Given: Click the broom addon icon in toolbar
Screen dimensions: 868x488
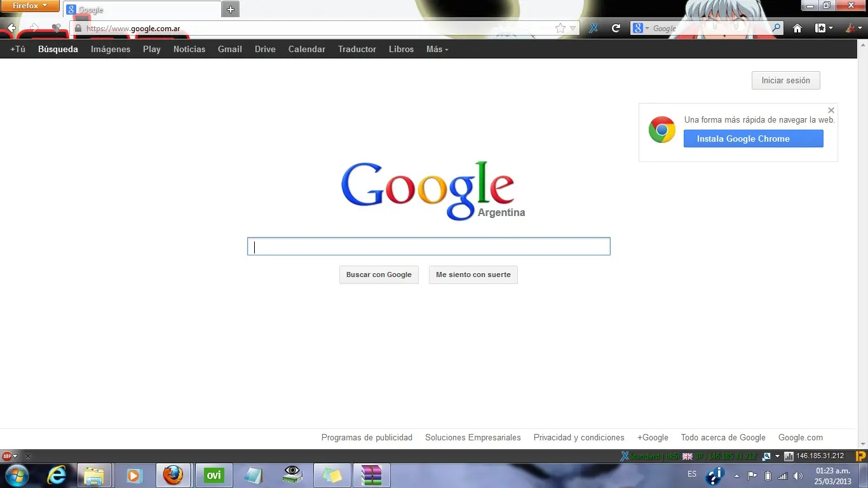Looking at the screenshot, I should tap(851, 28).
